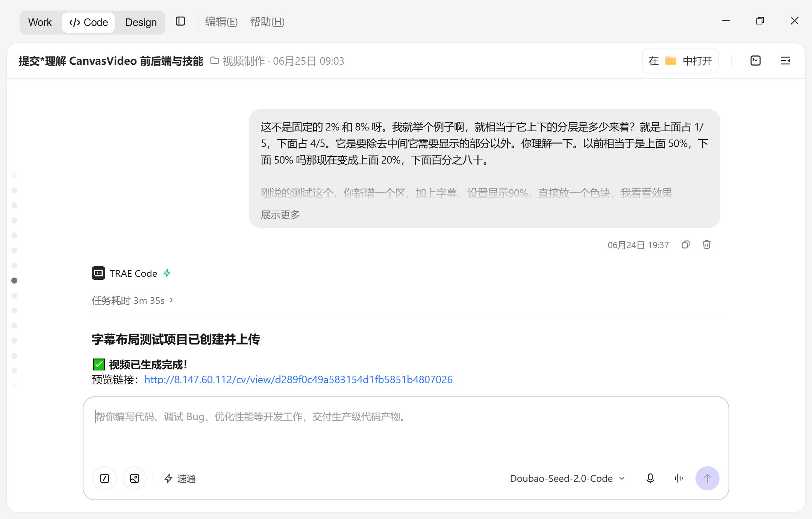
Task: Click heading 字幕布局测试项目已创建并上传
Action: point(176,339)
